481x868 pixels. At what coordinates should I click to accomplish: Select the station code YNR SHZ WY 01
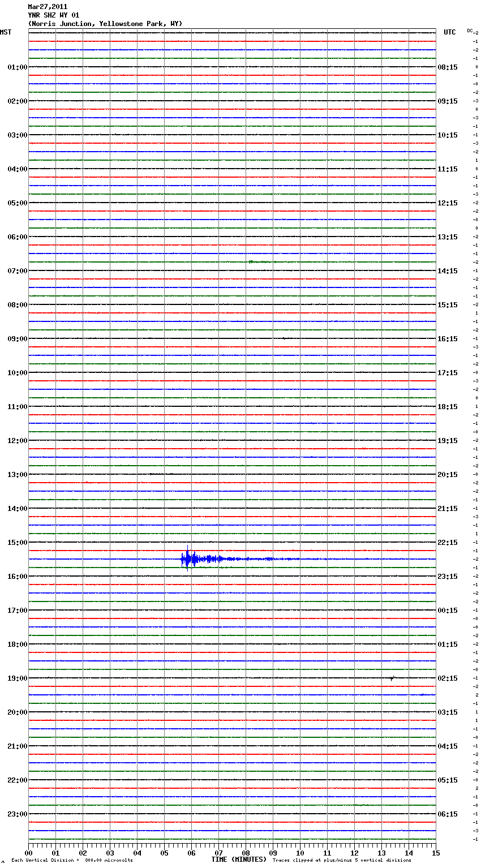click(54, 15)
